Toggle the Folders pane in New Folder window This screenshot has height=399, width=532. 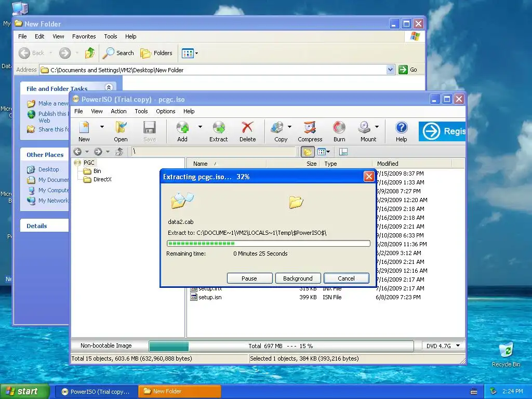(156, 53)
